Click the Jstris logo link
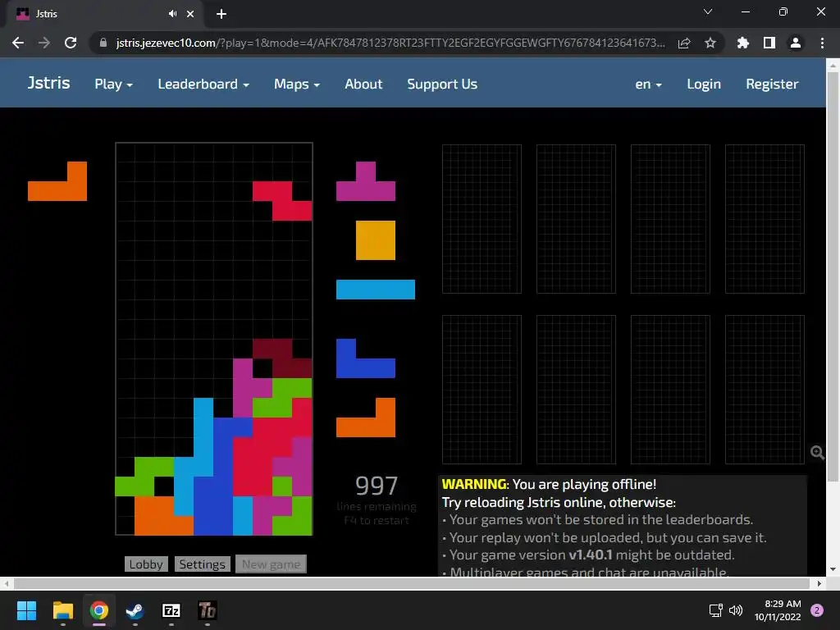840x630 pixels. [48, 83]
